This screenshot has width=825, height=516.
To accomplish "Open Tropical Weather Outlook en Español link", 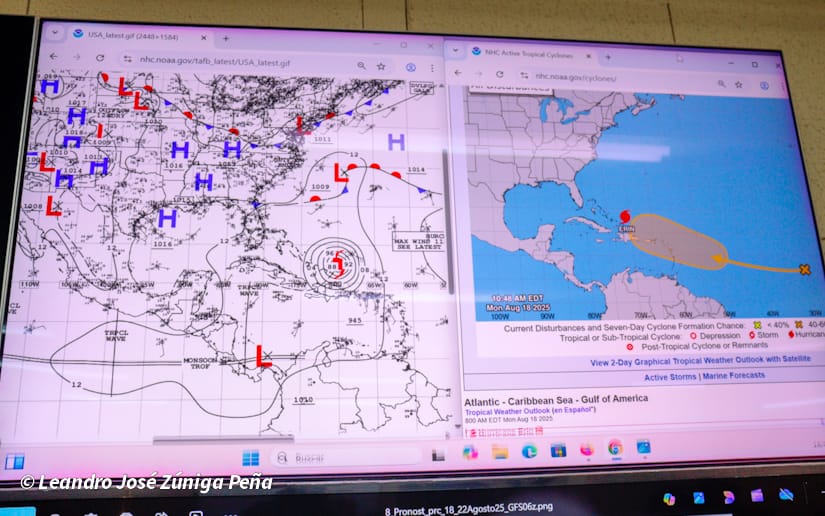I will 530,410.
